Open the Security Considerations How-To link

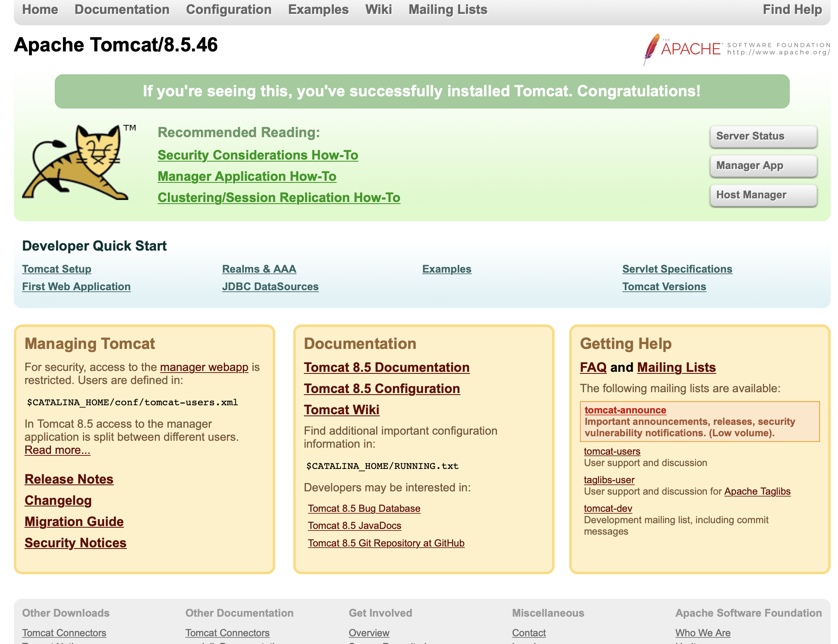(258, 155)
